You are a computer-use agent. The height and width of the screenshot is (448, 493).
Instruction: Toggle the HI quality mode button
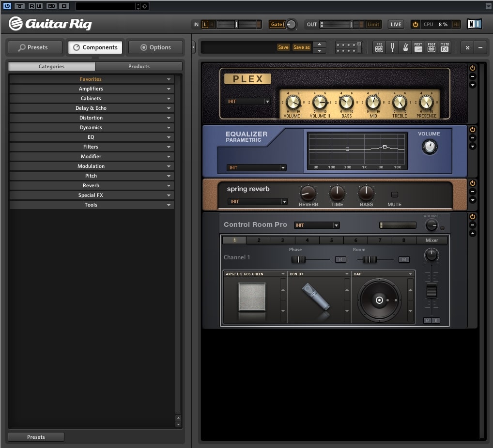(456, 25)
